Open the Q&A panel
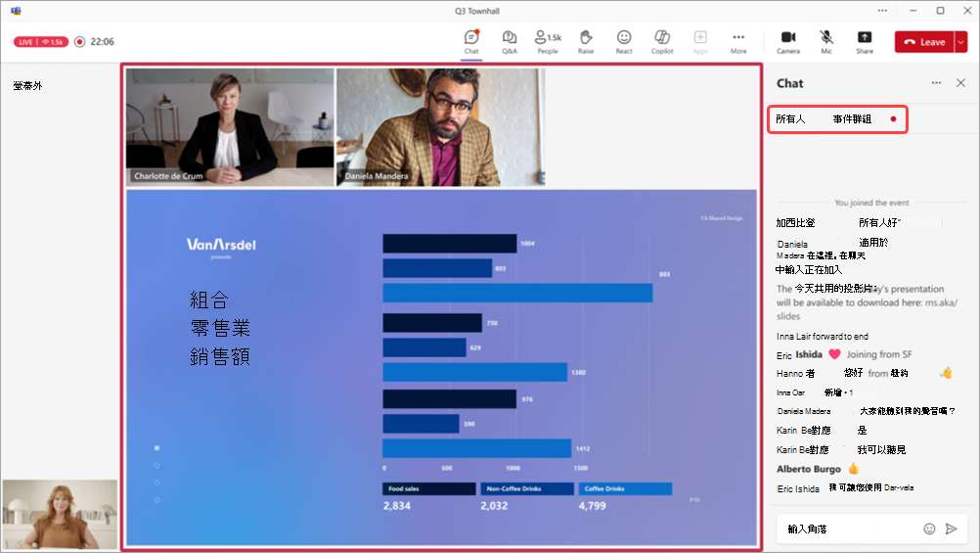Screen dimensions: 980x553 510,42
